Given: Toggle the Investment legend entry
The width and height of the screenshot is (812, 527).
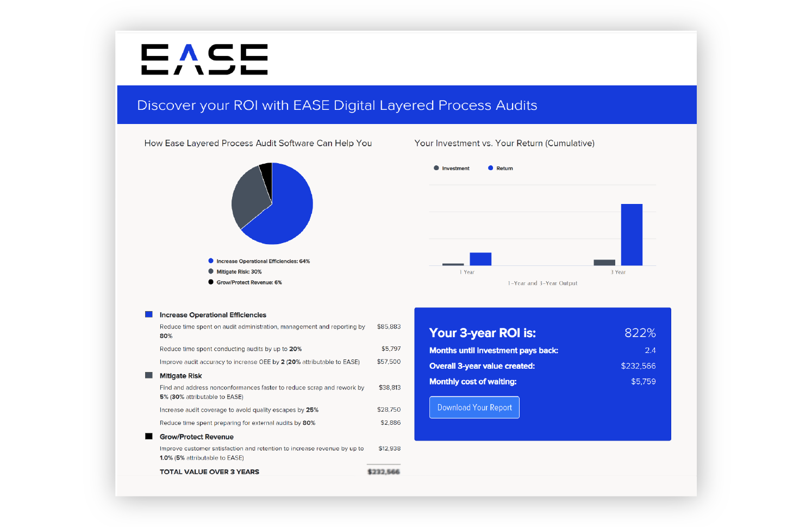Looking at the screenshot, I should pos(452,168).
